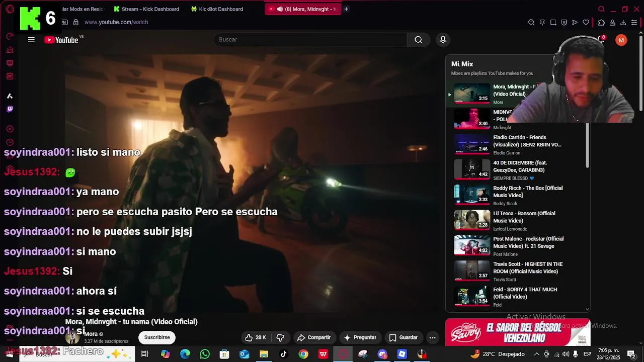Open File Explorer from the taskbar

[x=264, y=354]
